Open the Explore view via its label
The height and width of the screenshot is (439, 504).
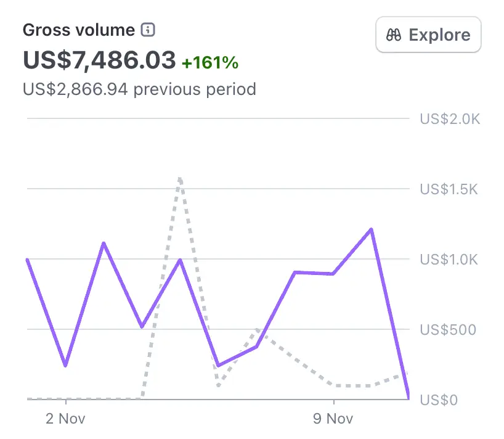[439, 35]
